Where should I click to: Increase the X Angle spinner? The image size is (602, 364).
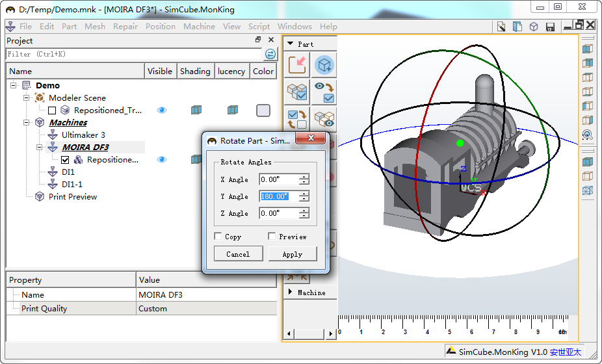304,177
